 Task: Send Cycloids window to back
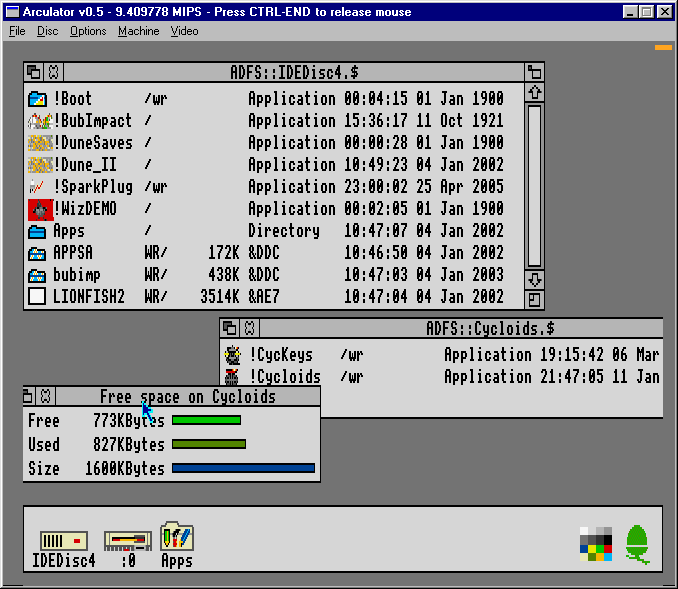coord(229,328)
